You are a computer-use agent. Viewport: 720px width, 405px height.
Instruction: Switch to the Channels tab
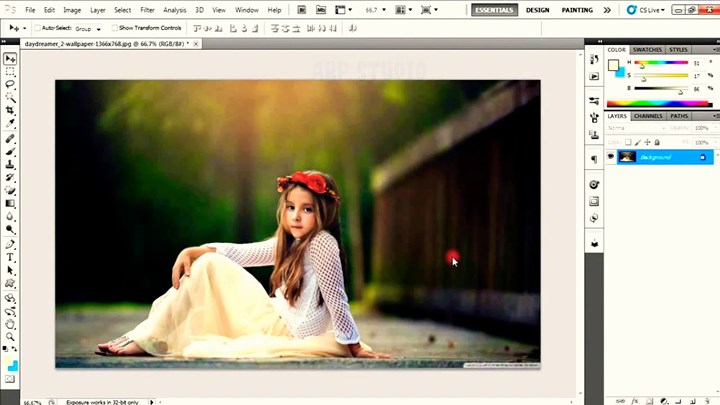tap(648, 116)
